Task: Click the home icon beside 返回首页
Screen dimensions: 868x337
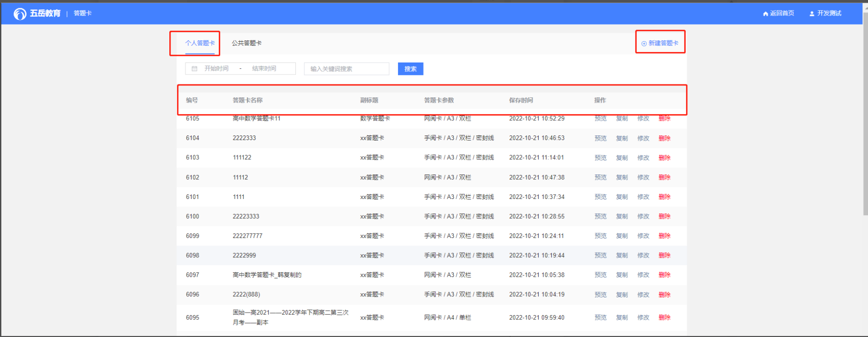Action: click(x=765, y=14)
